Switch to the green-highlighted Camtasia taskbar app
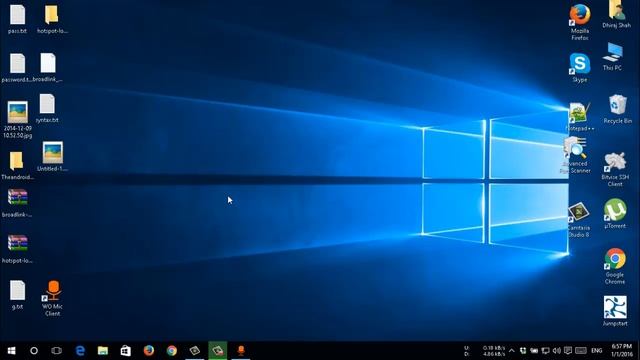Viewport: 640px width, 360px height. [x=218, y=351]
